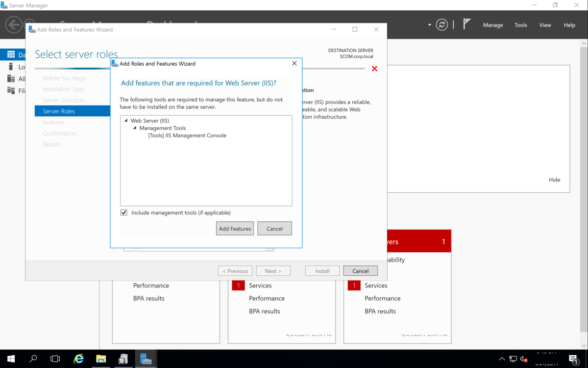Open Server Manager from the taskbar icon

tap(146, 359)
